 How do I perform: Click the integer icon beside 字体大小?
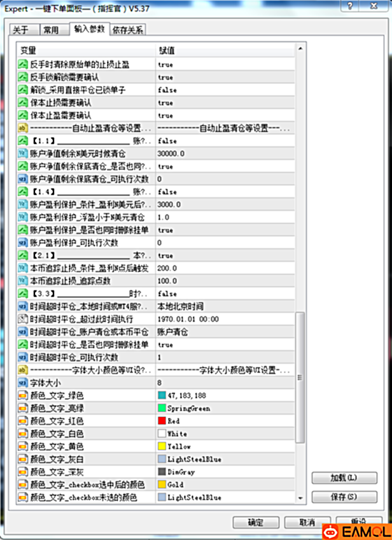(24, 383)
